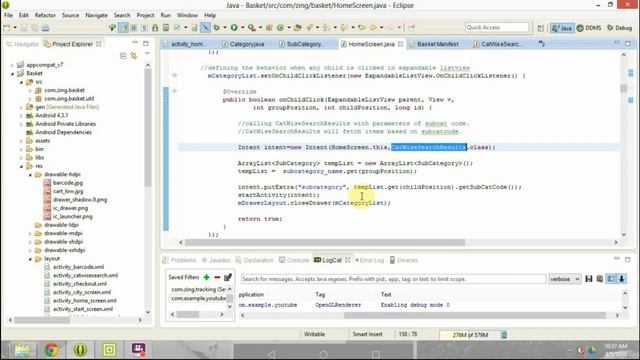Screen dimensions: 640x360
Task: Switch to the Debug perspective
Action: (619, 28)
